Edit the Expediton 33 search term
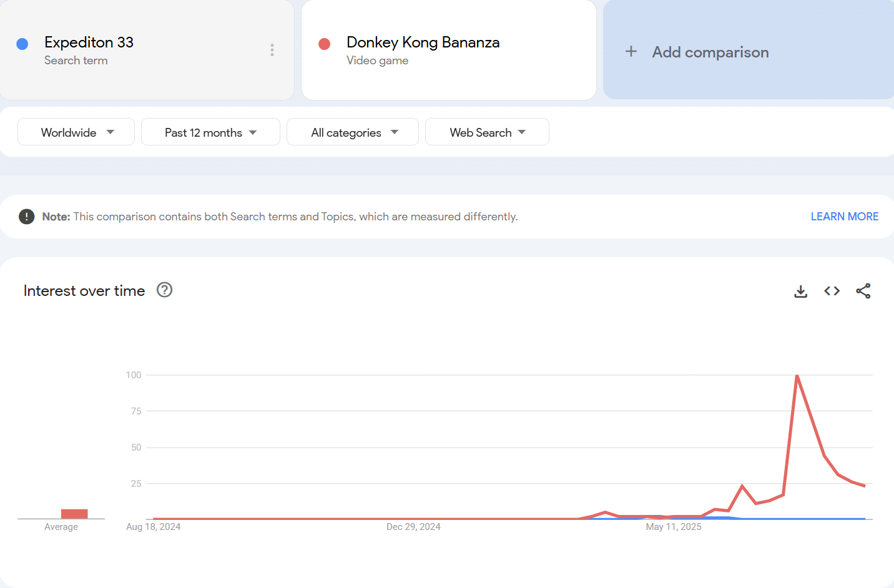This screenshot has height=588, width=894. pyautogui.click(x=89, y=42)
